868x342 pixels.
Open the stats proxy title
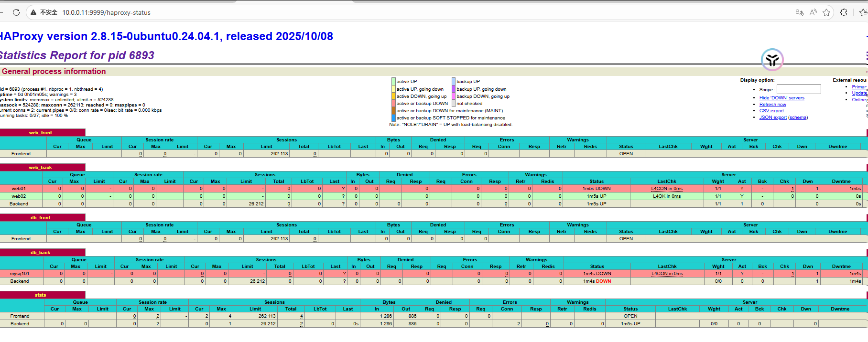click(x=41, y=295)
